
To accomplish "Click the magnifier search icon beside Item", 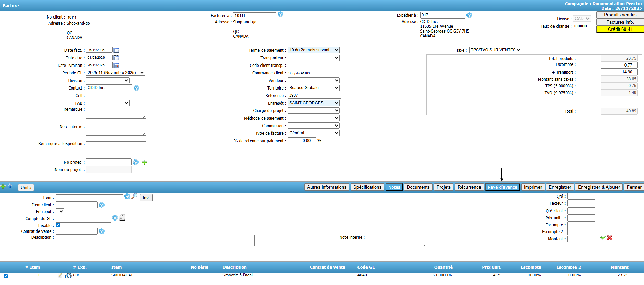I will [134, 196].
